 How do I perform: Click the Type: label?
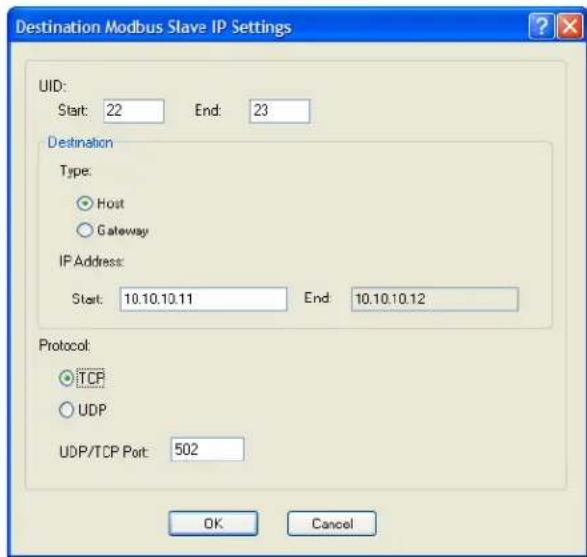76,171
